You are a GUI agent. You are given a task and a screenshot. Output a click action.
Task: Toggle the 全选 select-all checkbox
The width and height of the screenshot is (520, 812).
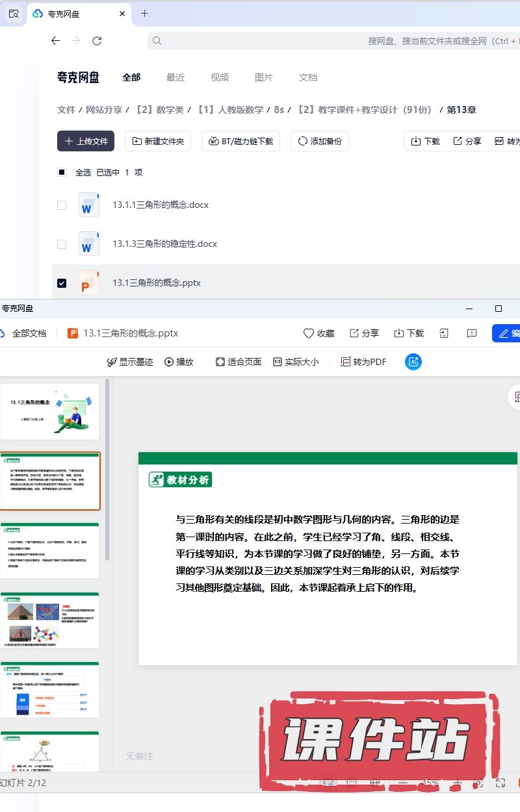[62, 172]
